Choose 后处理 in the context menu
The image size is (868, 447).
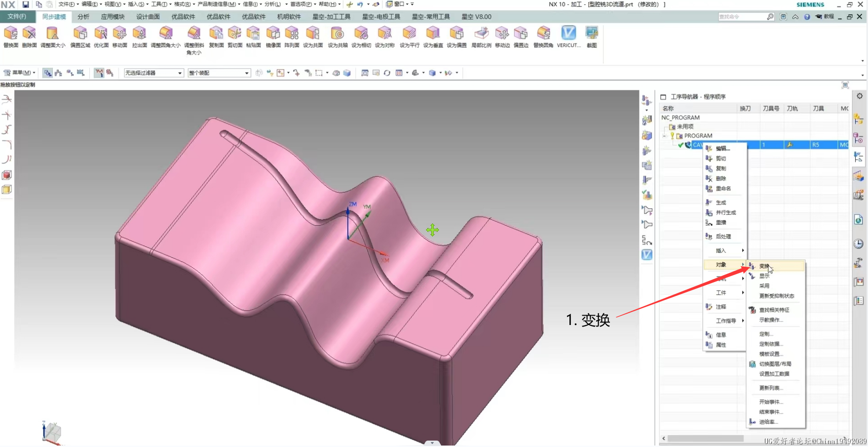pyautogui.click(x=724, y=237)
